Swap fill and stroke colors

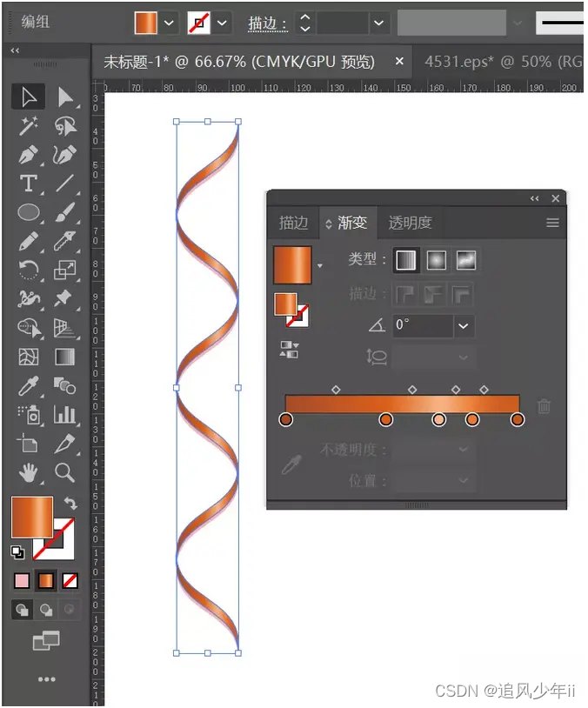click(71, 503)
